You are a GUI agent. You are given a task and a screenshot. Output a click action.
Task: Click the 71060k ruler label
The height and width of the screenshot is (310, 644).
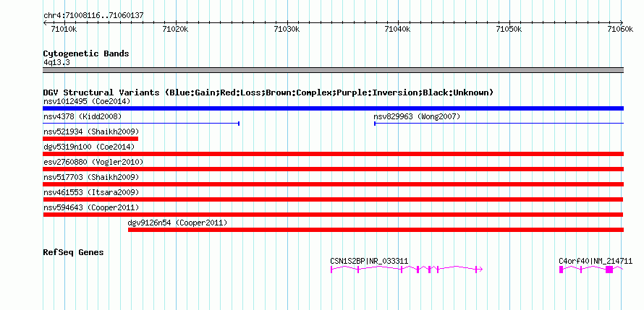[x=620, y=30]
